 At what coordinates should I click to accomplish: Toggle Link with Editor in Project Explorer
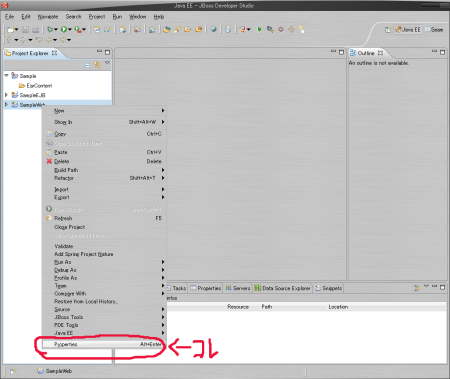pos(97,65)
